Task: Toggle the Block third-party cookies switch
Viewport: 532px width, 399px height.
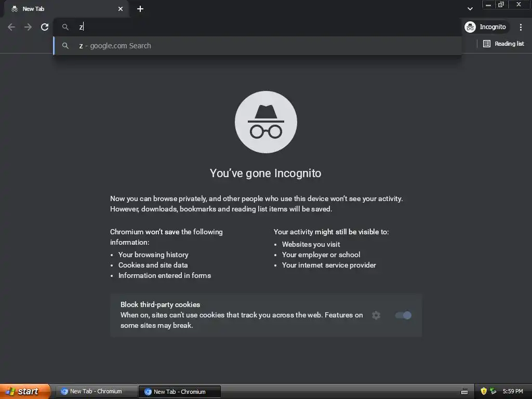Action: tap(403, 315)
